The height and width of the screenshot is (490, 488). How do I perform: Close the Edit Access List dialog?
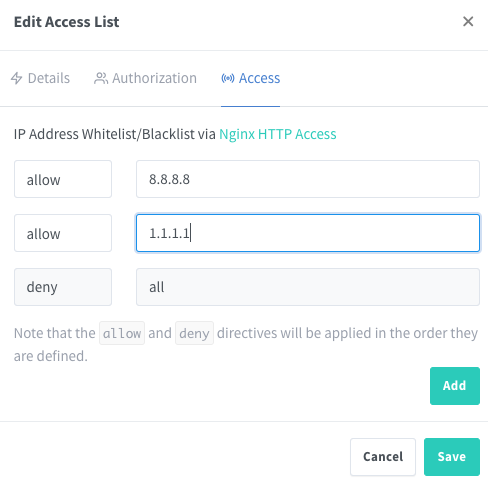[x=468, y=22]
